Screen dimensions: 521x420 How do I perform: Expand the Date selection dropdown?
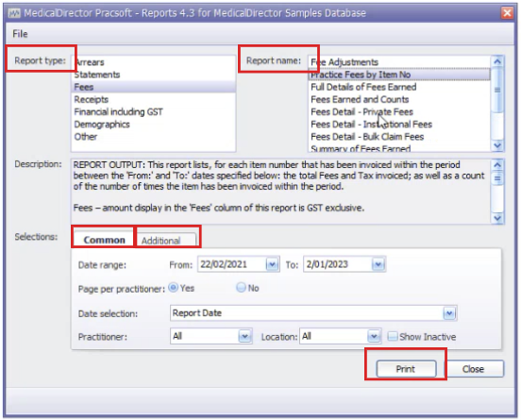(449, 313)
